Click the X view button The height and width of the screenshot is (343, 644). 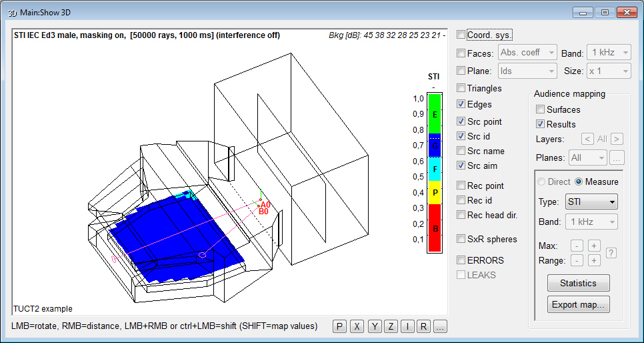[357, 326]
